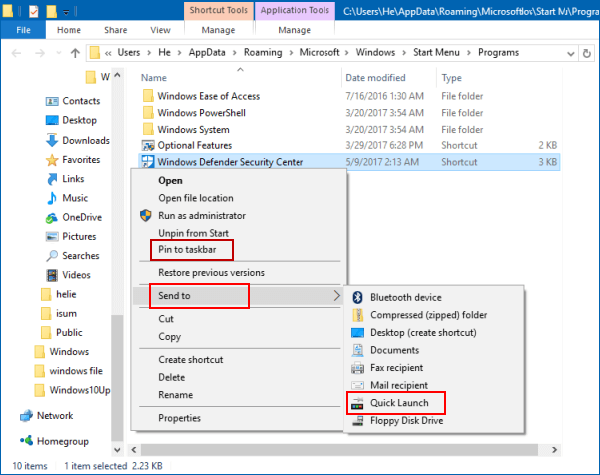
Task: Click the Homegroup icon in the navigation pane
Action: coord(26,441)
